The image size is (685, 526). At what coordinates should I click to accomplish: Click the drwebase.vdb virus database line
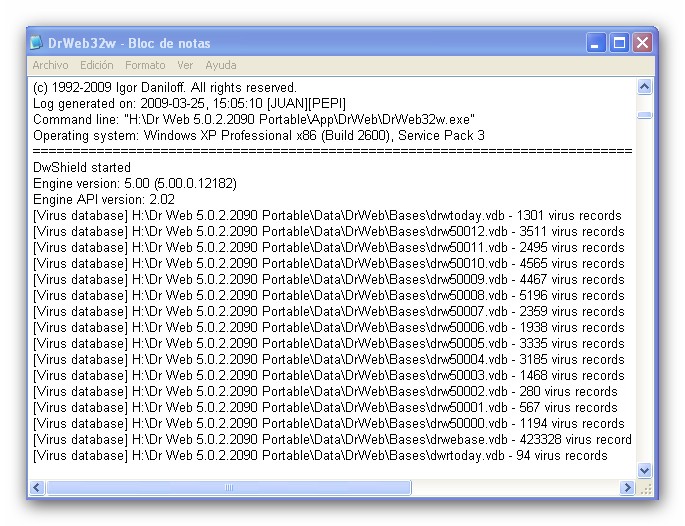point(330,440)
